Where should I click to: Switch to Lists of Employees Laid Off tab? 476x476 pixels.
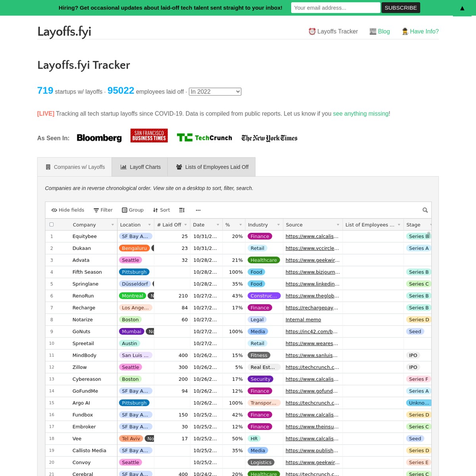211,167
